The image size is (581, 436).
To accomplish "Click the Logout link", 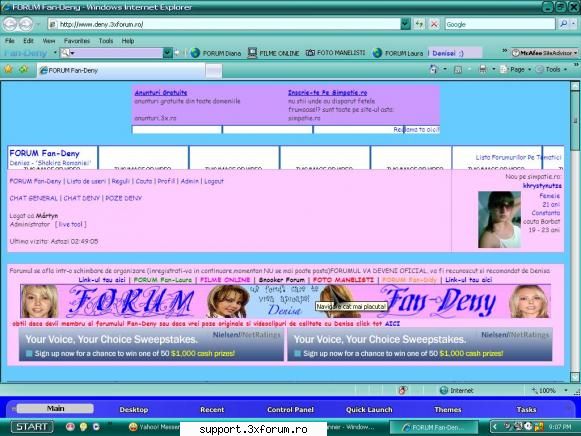I will click(214, 181).
